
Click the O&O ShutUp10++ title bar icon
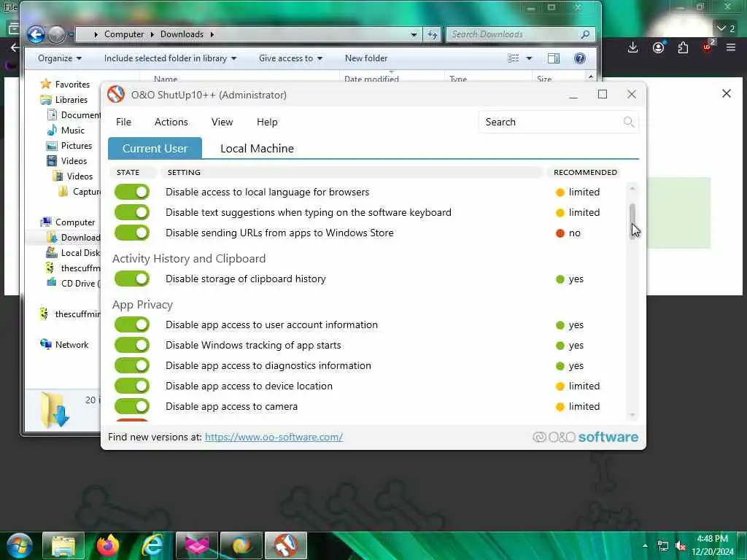tap(116, 94)
